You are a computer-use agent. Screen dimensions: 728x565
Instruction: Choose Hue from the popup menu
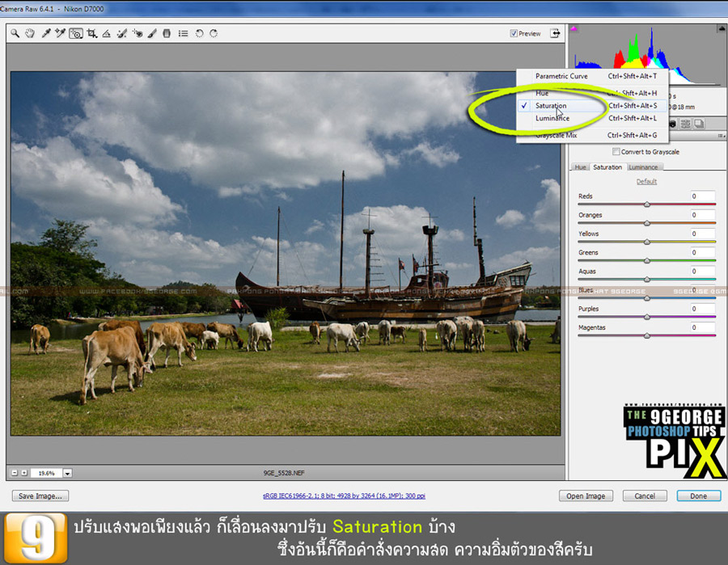(592, 93)
